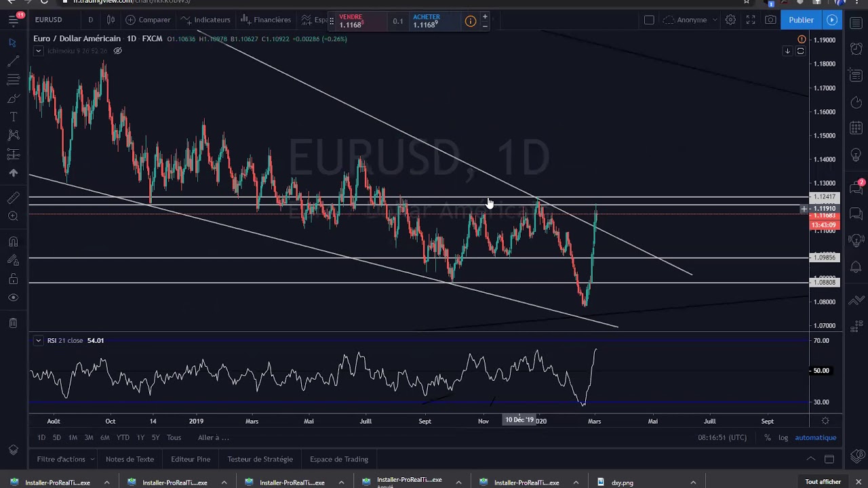This screenshot has height=488, width=868.
Task: Open chart settings gear
Action: [730, 20]
